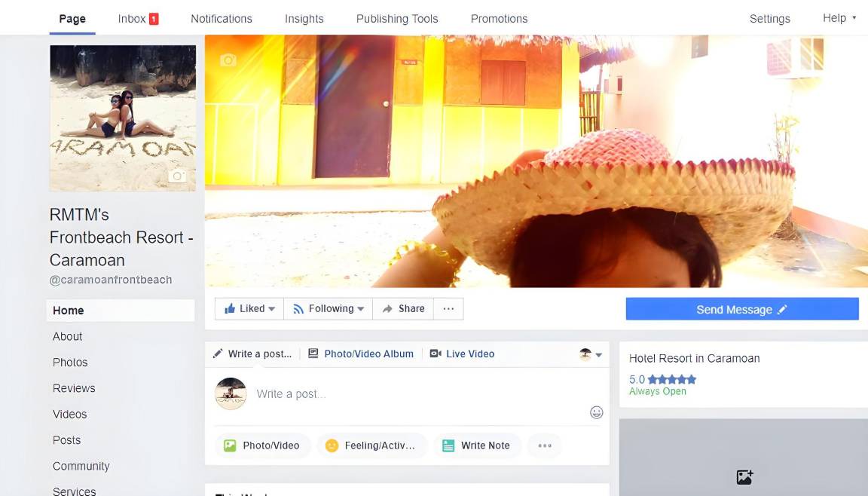The width and height of the screenshot is (868, 496).
Task: Click the 5.0 star rating
Action: (662, 379)
